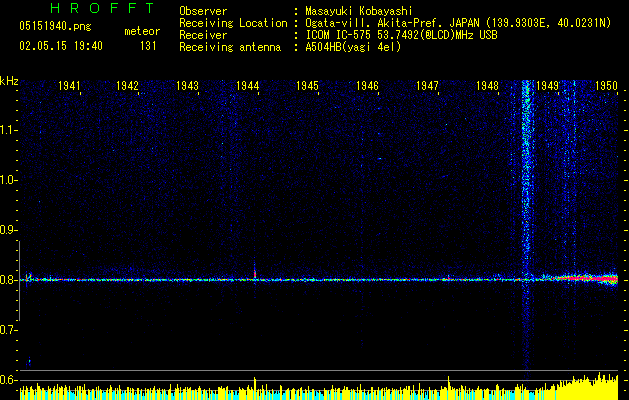Click the 1944 time marker
The image size is (629, 400).
pos(248,86)
